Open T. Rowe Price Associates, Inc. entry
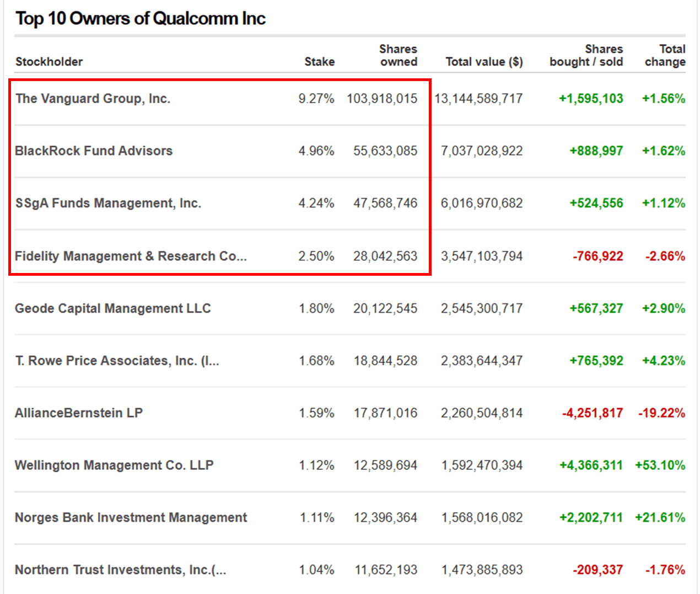This screenshot has height=594, width=700. point(117,361)
